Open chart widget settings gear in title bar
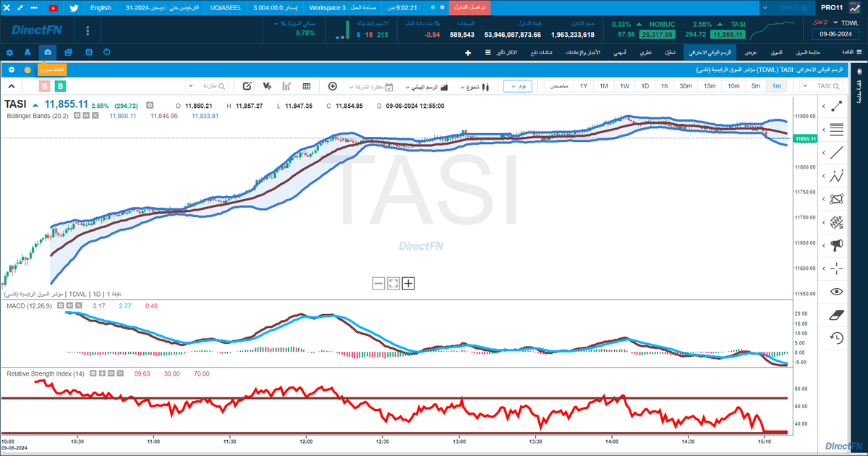This screenshot has height=456, width=868. click(12, 69)
